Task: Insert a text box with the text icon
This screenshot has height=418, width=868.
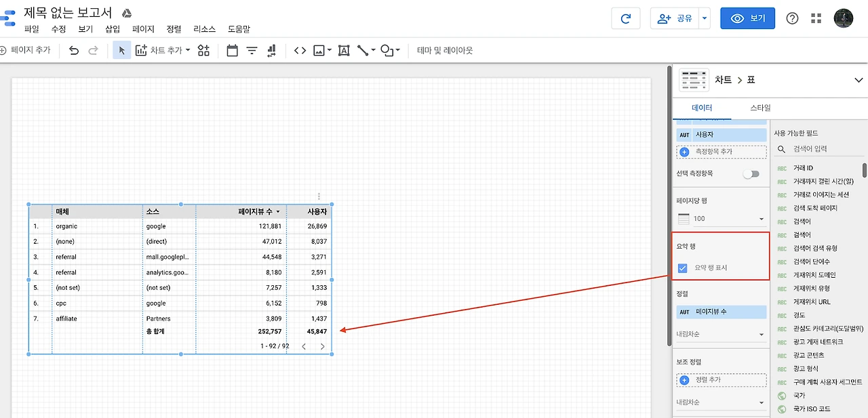Action: tap(344, 50)
